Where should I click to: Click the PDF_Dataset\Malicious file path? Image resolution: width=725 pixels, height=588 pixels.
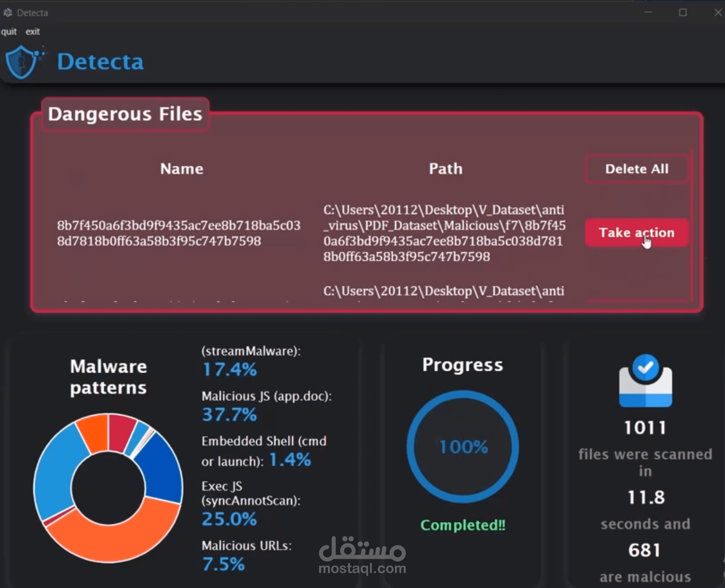click(x=445, y=233)
